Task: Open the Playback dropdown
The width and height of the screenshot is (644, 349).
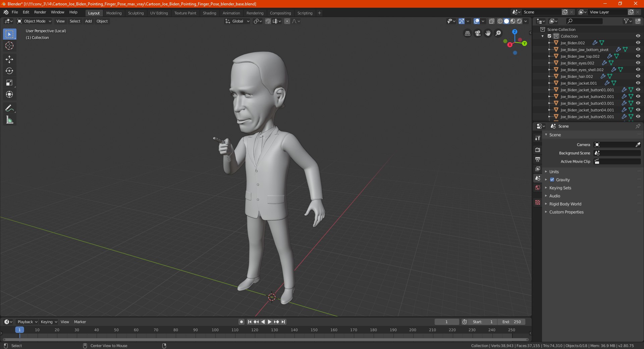Action: 27,322
